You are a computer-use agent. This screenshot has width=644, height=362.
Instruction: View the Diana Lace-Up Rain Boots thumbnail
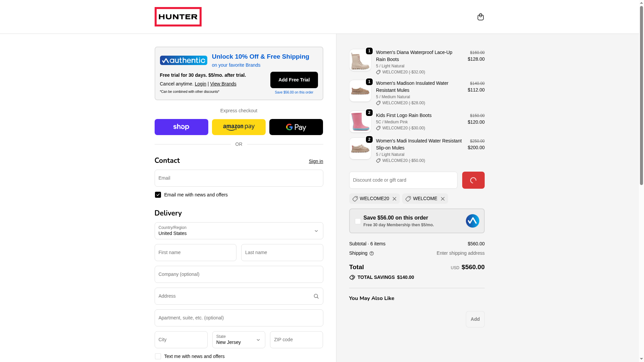point(360,60)
